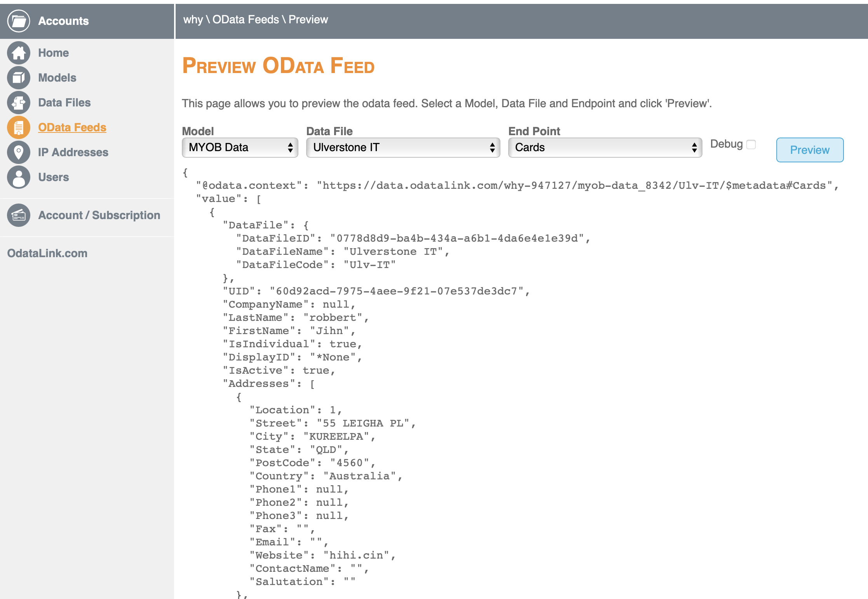
Task: Click the "DataFile": { line
Action: (x=265, y=225)
